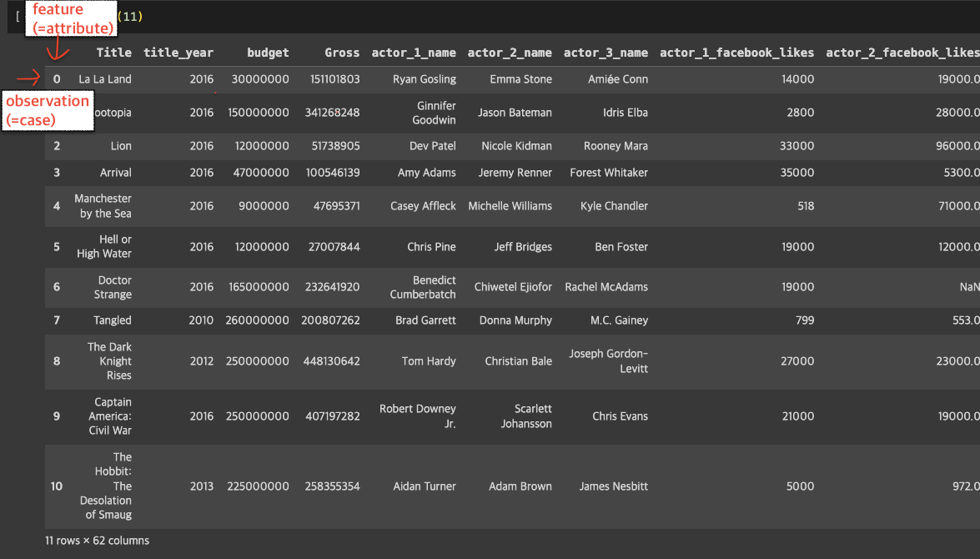
Task: Click the Title column header
Action: [x=113, y=53]
